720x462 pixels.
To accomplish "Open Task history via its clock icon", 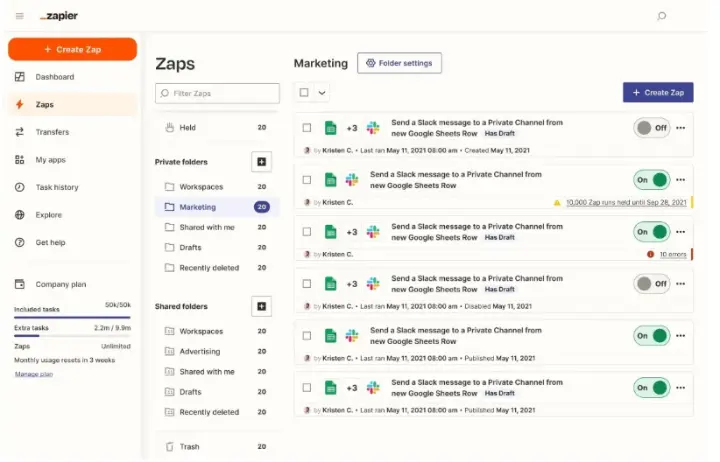I will coord(19,187).
